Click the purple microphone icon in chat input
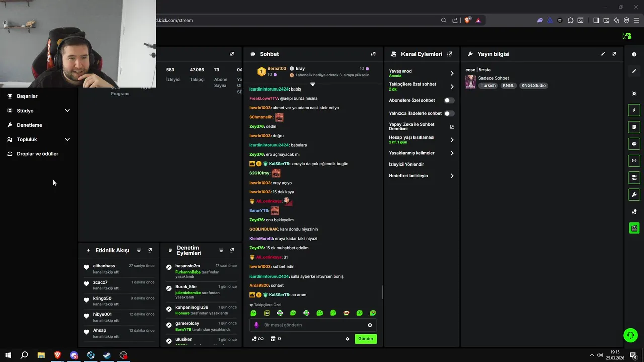 click(x=256, y=325)
